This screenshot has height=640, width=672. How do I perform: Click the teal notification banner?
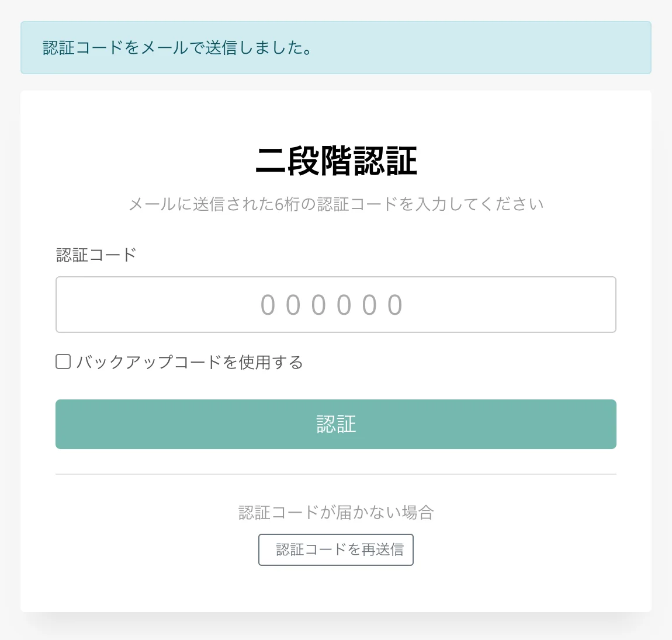(336, 47)
